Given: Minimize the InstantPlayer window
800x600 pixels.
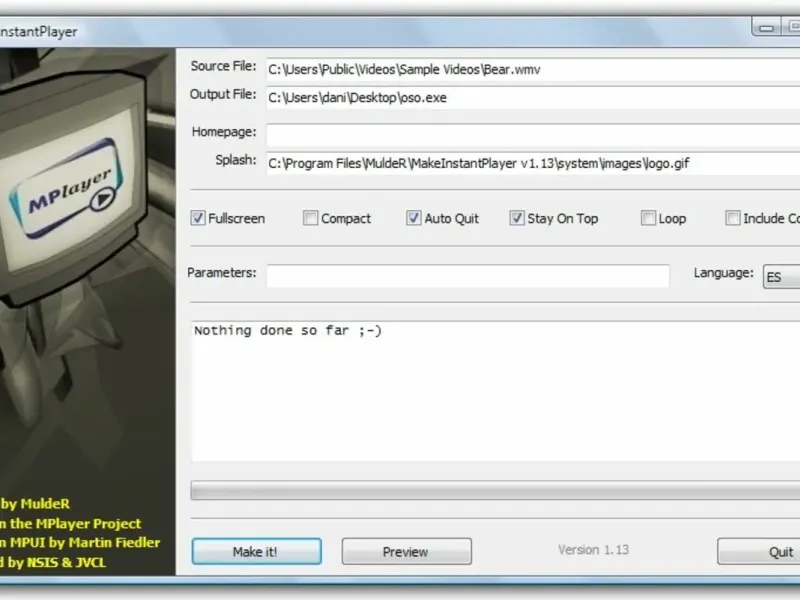Looking at the screenshot, I should pos(766,28).
